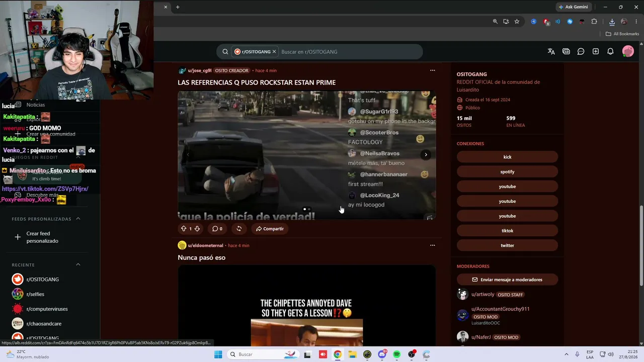Open Discord from the taskbar
The image size is (644, 362).
tap(382, 354)
